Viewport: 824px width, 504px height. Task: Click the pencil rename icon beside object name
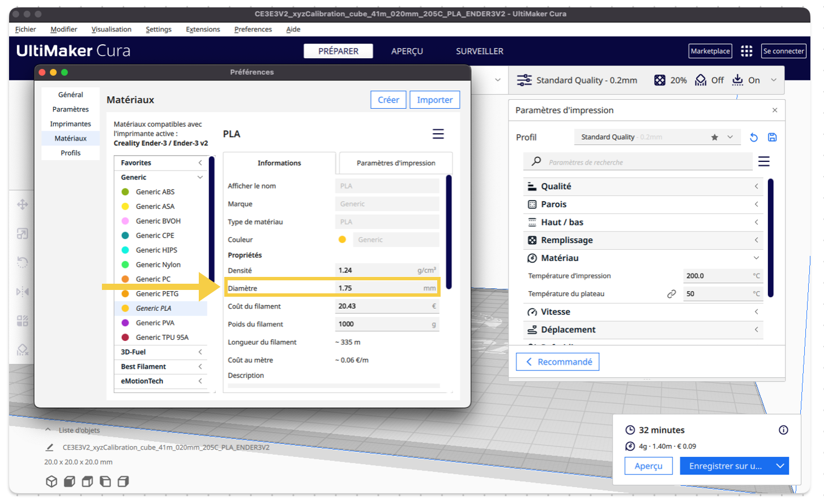coord(50,447)
